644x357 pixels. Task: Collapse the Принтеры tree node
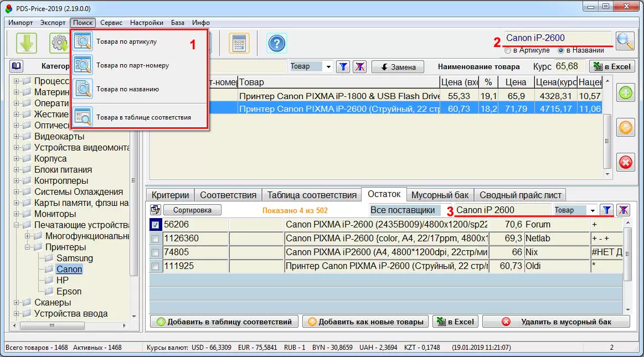(27, 247)
